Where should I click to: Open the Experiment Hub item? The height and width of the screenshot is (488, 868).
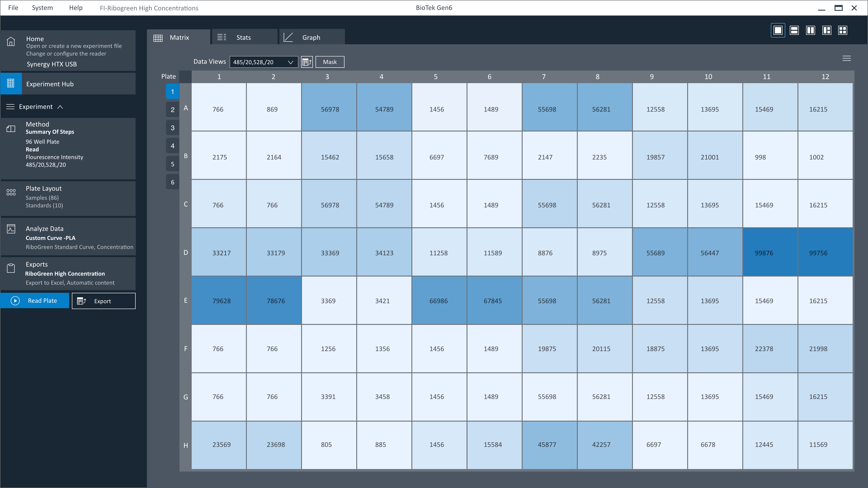click(68, 84)
